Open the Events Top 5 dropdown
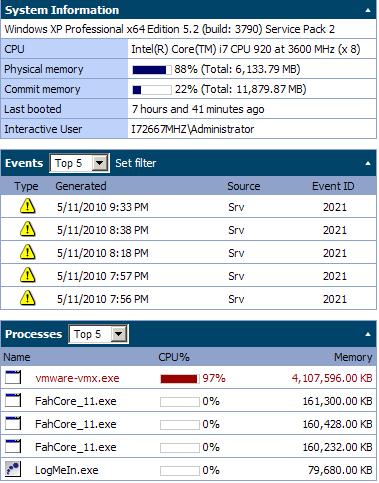The width and height of the screenshot is (379, 483). pyautogui.click(x=99, y=163)
